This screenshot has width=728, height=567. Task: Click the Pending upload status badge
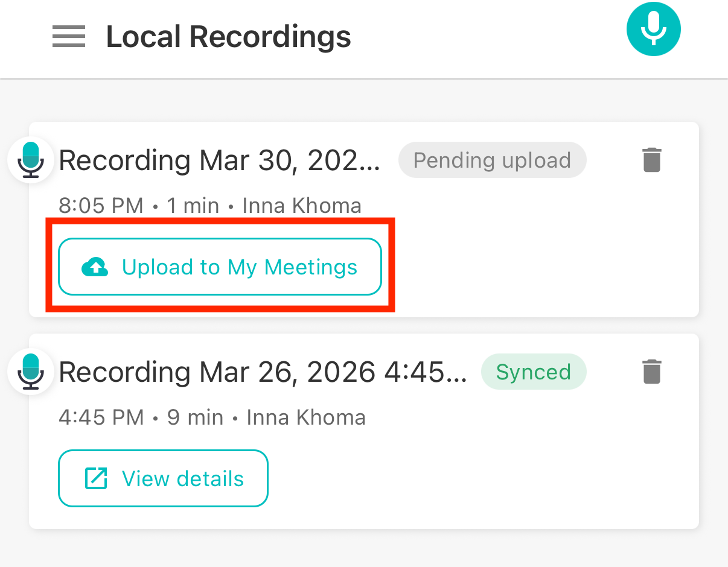click(x=492, y=160)
